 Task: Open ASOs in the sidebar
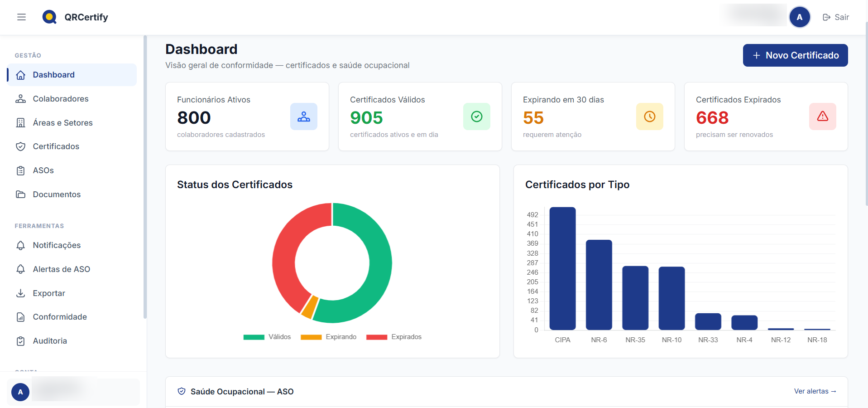tap(72, 170)
